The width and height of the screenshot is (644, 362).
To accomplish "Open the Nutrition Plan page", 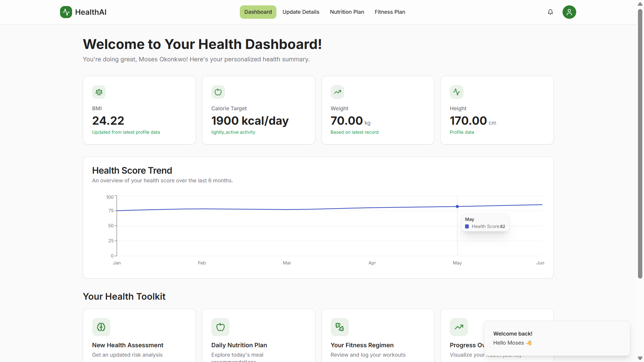I will [x=347, y=12].
